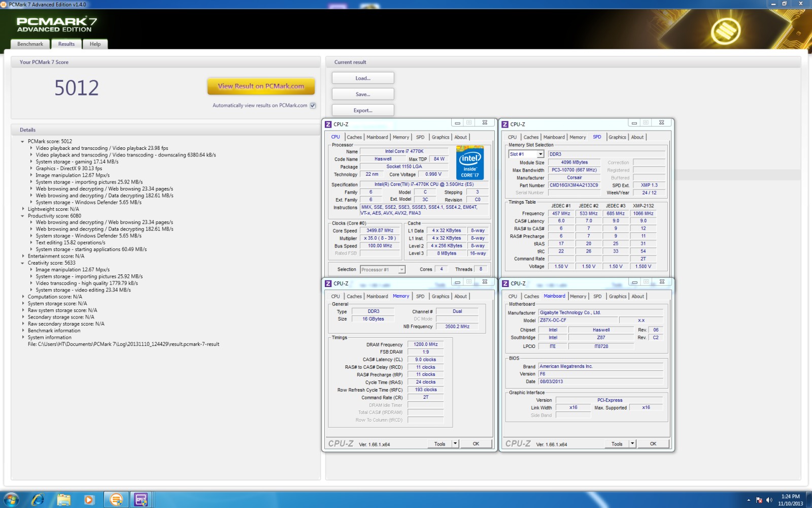
Task: Expand the Benchmark information node
Action: (22, 331)
